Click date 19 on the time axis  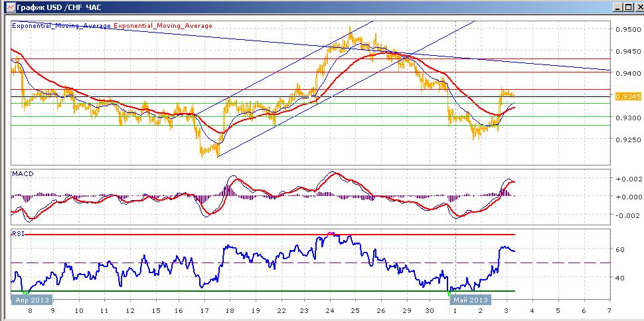(254, 311)
